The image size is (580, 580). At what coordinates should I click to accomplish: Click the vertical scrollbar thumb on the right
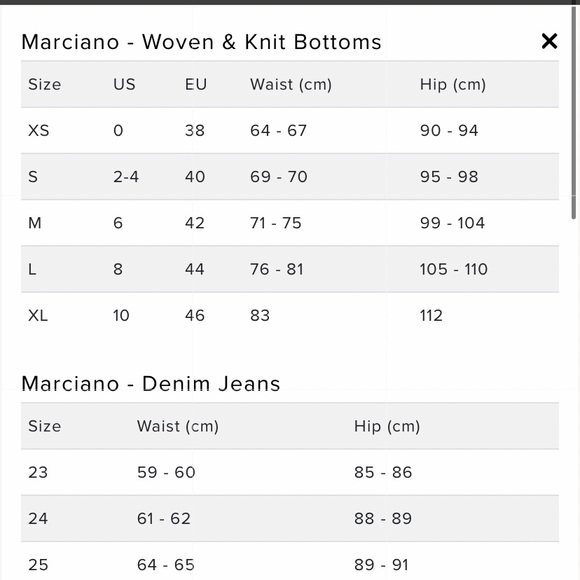click(x=574, y=111)
